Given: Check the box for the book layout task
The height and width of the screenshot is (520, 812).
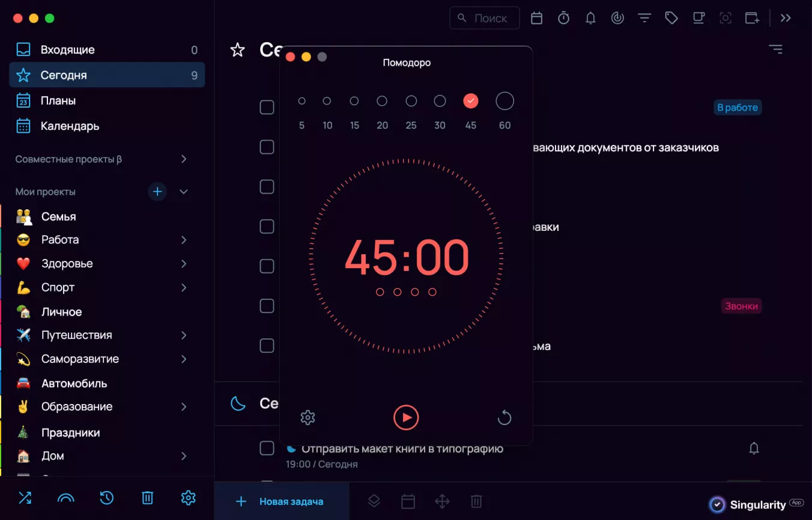Looking at the screenshot, I should pyautogui.click(x=267, y=448).
